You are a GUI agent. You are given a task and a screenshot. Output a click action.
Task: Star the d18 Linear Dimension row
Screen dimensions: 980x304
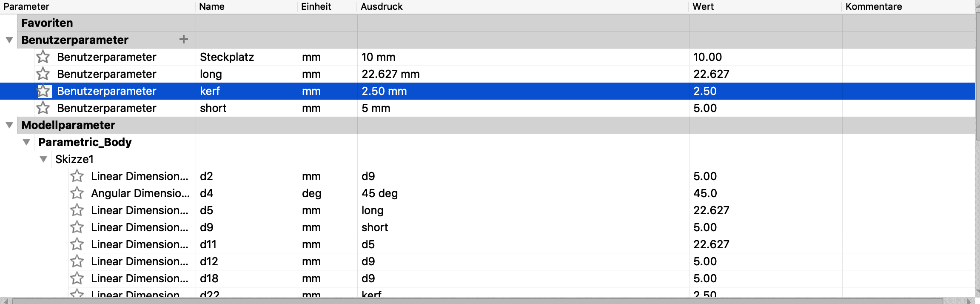pos(77,278)
